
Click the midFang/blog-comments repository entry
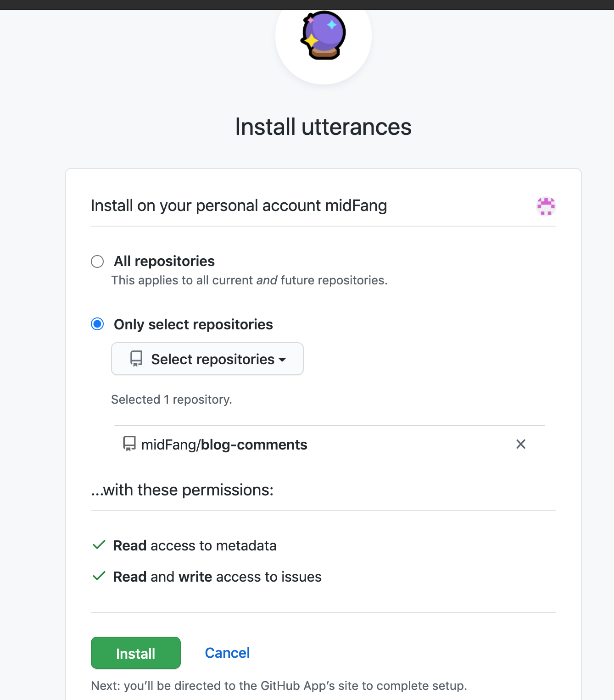224,444
